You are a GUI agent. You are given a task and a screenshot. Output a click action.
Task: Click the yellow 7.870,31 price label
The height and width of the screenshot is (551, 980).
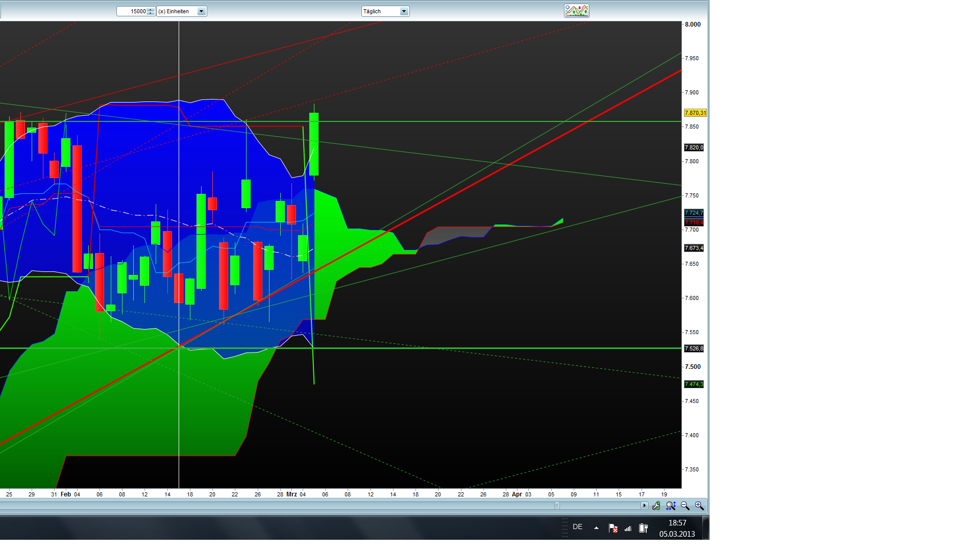point(695,113)
